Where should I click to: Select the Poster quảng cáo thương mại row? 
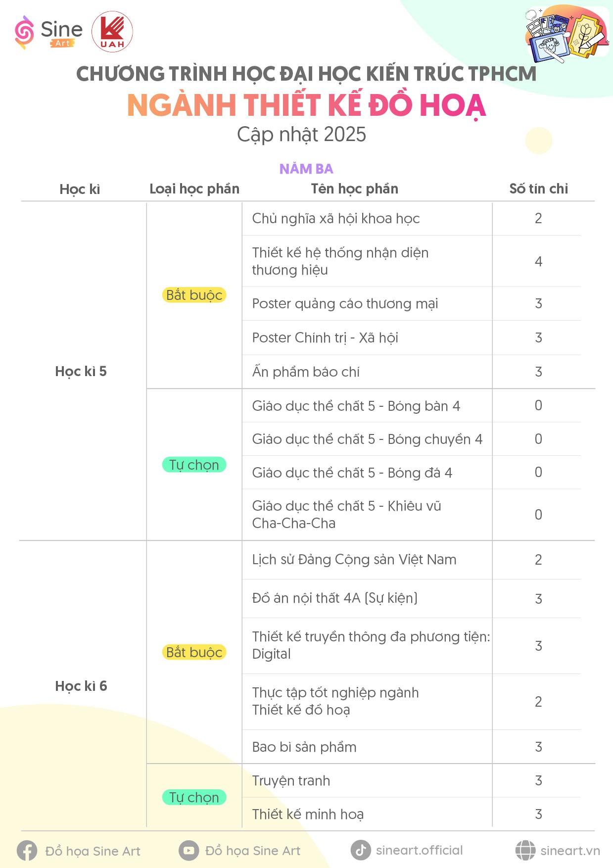pyautogui.click(x=411, y=303)
